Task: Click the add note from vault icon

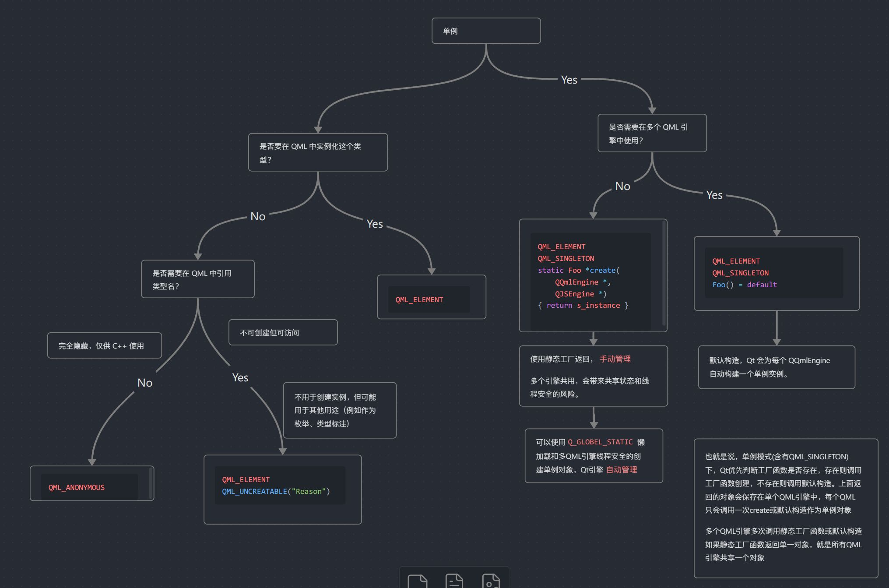Action: tap(454, 581)
